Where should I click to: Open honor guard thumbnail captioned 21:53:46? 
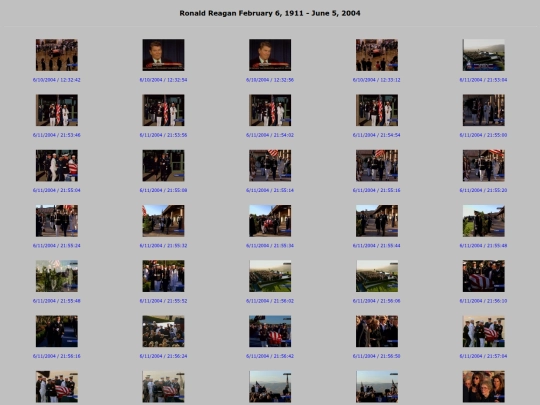point(57,110)
